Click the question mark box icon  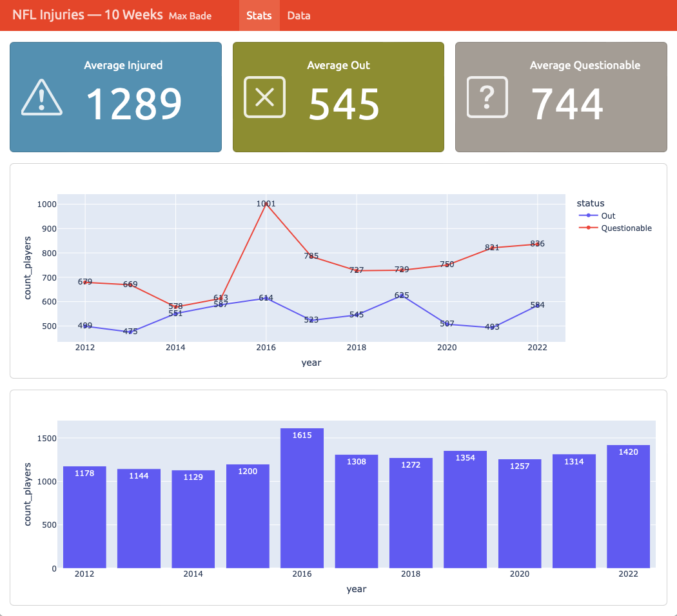(x=487, y=97)
